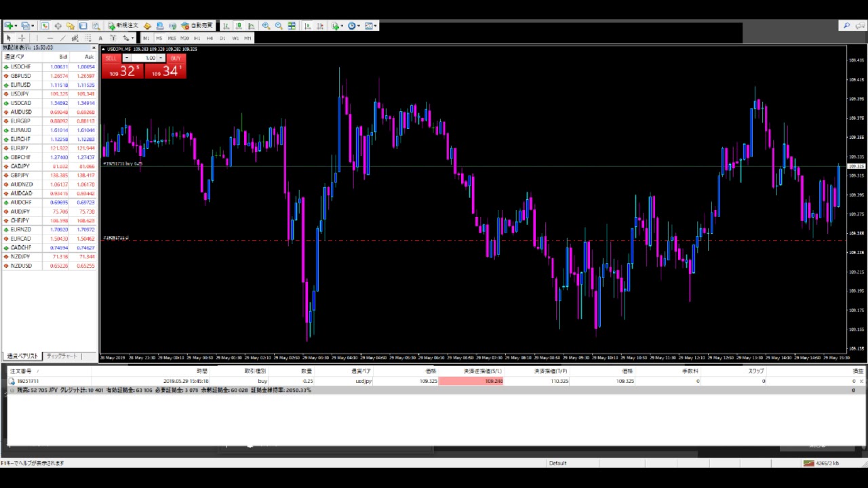Open the profiles dropdown arrow
Screen dimensions: 868x488
pyautogui.click(x=33, y=26)
